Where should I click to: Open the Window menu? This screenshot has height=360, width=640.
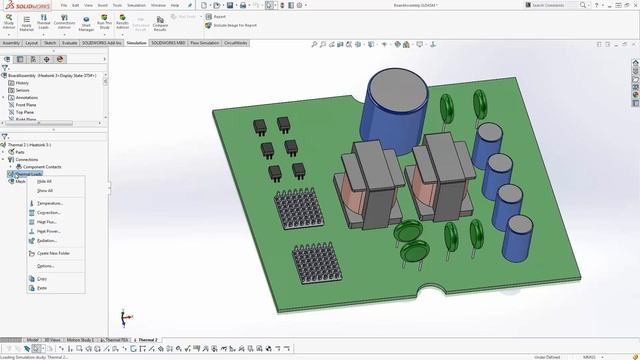coord(158,5)
